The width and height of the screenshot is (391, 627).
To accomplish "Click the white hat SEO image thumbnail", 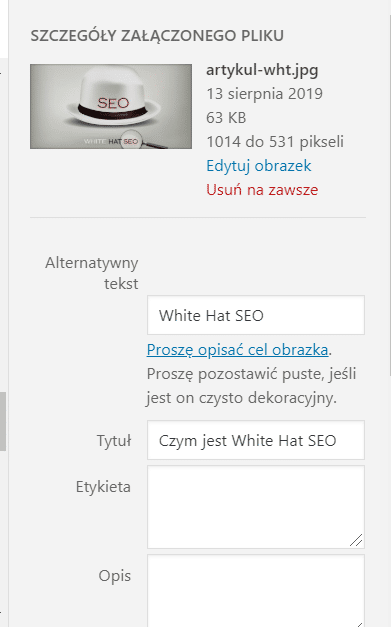I will [x=111, y=106].
